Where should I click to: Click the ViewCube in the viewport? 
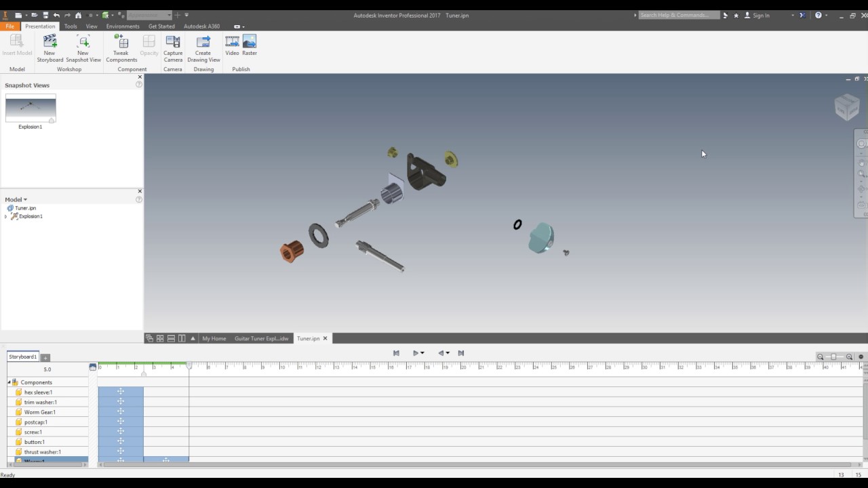point(847,107)
